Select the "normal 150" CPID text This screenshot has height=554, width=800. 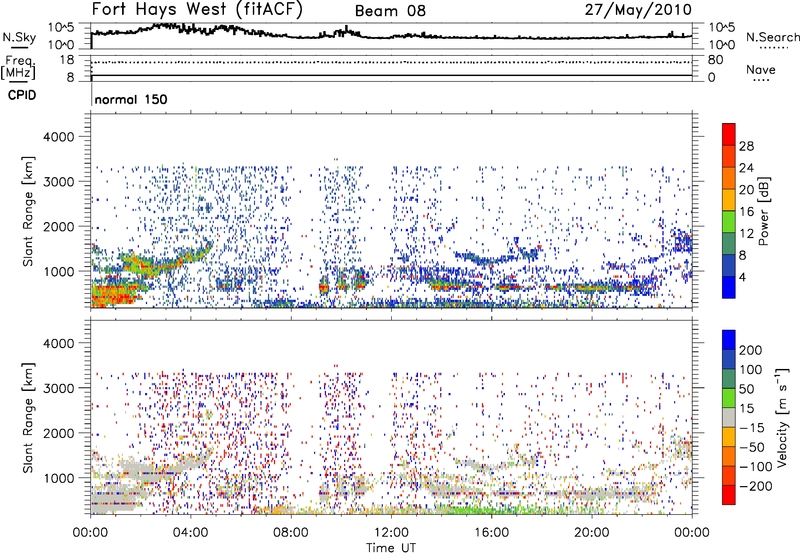point(131,99)
